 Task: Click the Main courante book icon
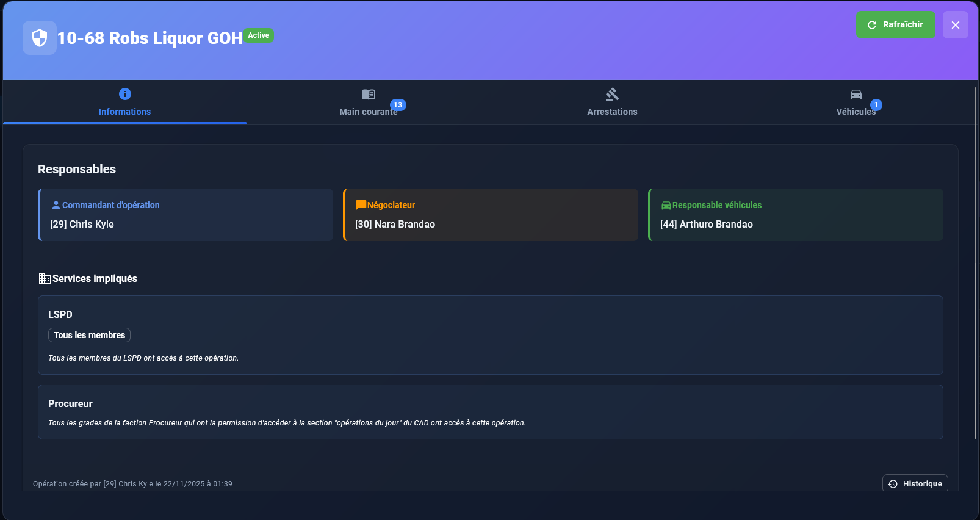(368, 95)
